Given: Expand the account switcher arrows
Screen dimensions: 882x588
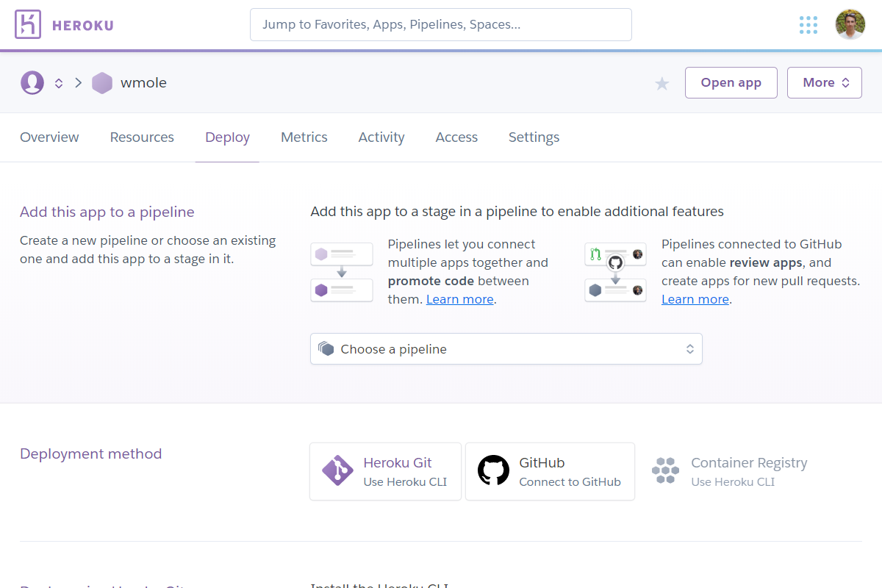Looking at the screenshot, I should (59, 83).
